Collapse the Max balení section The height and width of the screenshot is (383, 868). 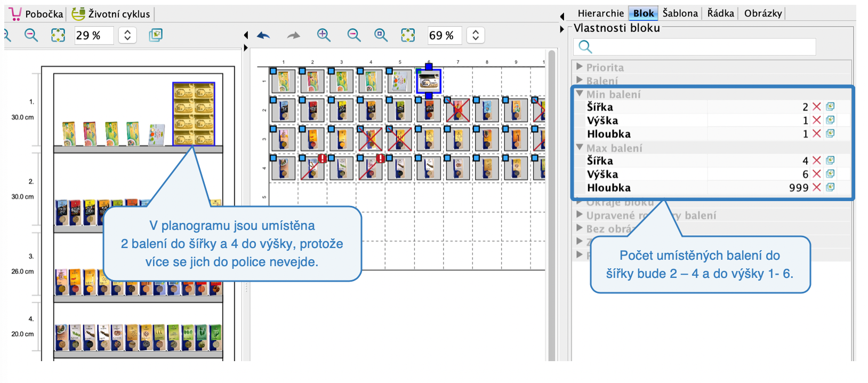tap(580, 147)
